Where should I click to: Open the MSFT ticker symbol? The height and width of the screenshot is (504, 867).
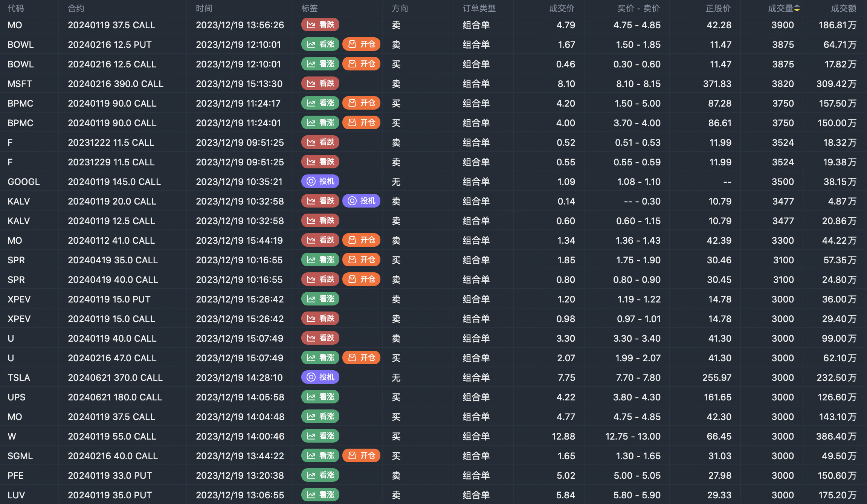click(20, 84)
